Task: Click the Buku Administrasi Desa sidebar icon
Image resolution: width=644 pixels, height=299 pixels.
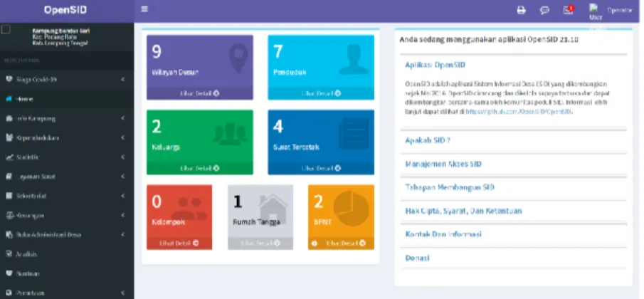Action: click(9, 234)
